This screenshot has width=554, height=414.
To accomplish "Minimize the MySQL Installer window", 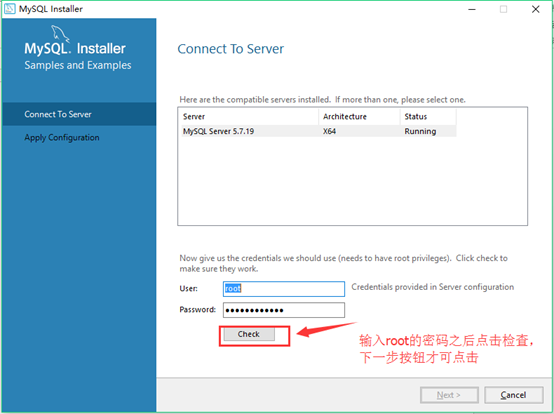I will pyautogui.click(x=472, y=9).
